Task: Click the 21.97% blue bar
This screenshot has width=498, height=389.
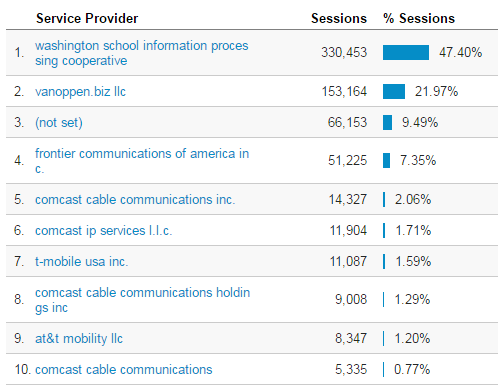Action: pyautogui.click(x=394, y=91)
